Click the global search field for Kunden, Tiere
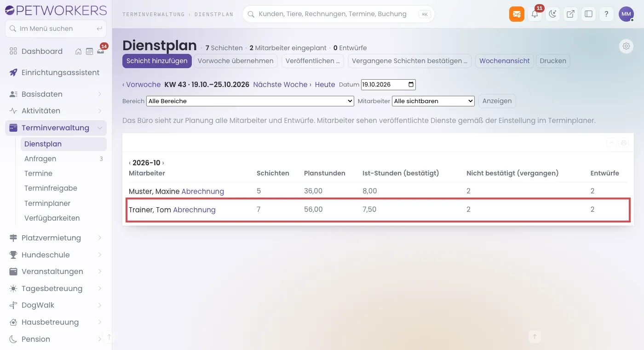Screen dimensions: 644x350 point(338,14)
